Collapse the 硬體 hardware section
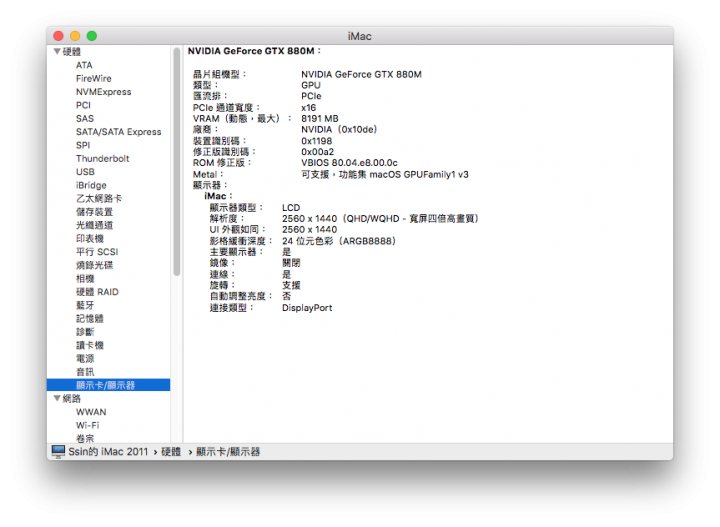 57,51
